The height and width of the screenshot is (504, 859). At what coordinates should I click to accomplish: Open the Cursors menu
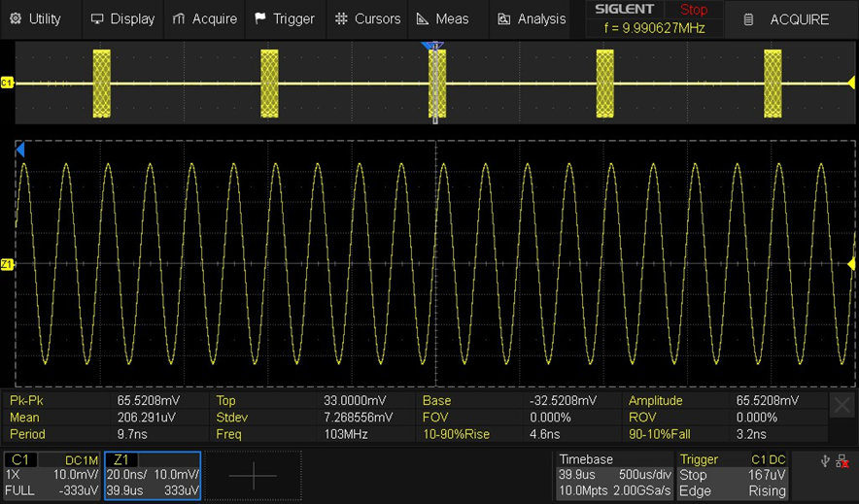click(367, 18)
